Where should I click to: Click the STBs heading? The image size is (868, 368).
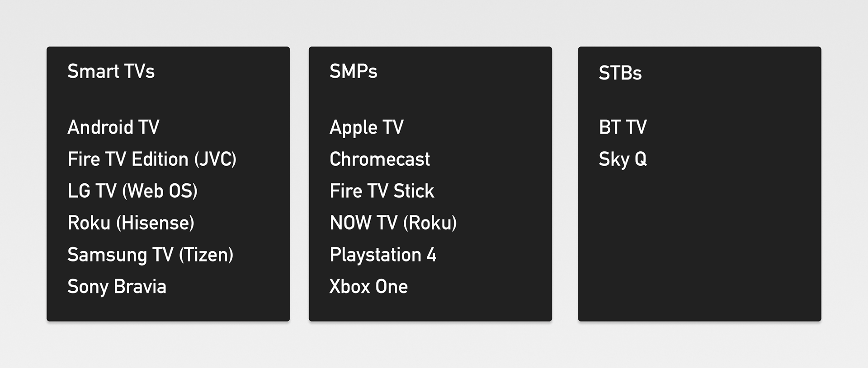(620, 73)
